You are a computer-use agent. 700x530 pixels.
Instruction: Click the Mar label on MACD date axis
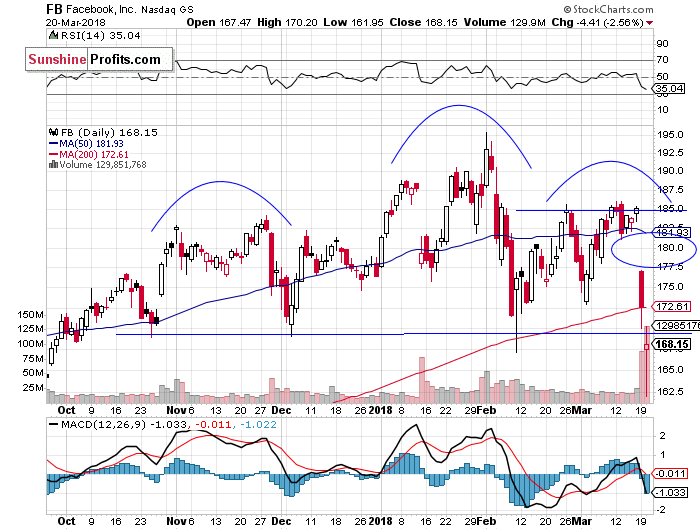pyautogui.click(x=582, y=521)
